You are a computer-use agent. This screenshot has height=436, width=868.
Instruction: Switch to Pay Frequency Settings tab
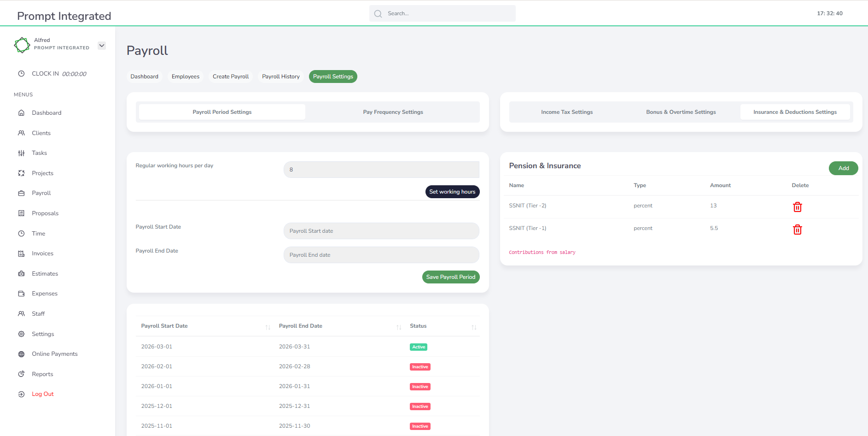393,112
